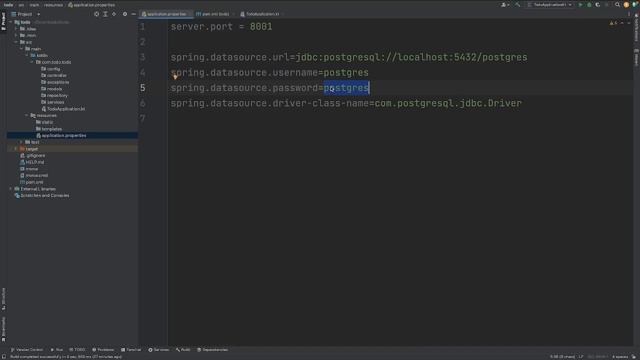The width and height of the screenshot is (640, 360).
Task: Select TodoApplication.kt in the project tree
Action: (63, 109)
